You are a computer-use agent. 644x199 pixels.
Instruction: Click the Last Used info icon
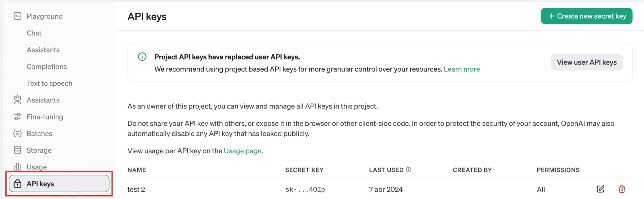click(x=408, y=170)
